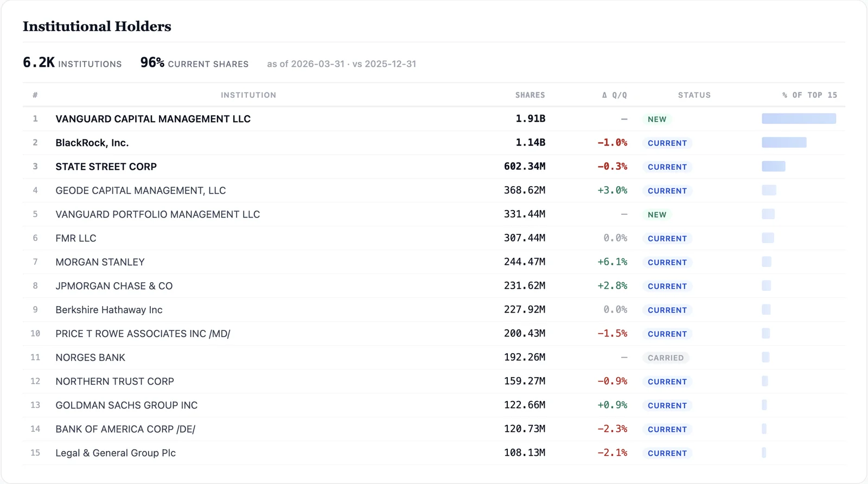The height and width of the screenshot is (484, 868).
Task: Click the 1.14B shares value
Action: tap(530, 143)
